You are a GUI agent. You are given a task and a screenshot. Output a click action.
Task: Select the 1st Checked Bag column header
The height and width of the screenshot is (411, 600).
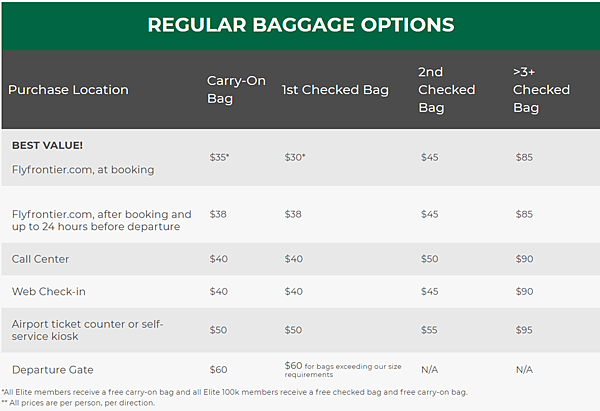[335, 90]
